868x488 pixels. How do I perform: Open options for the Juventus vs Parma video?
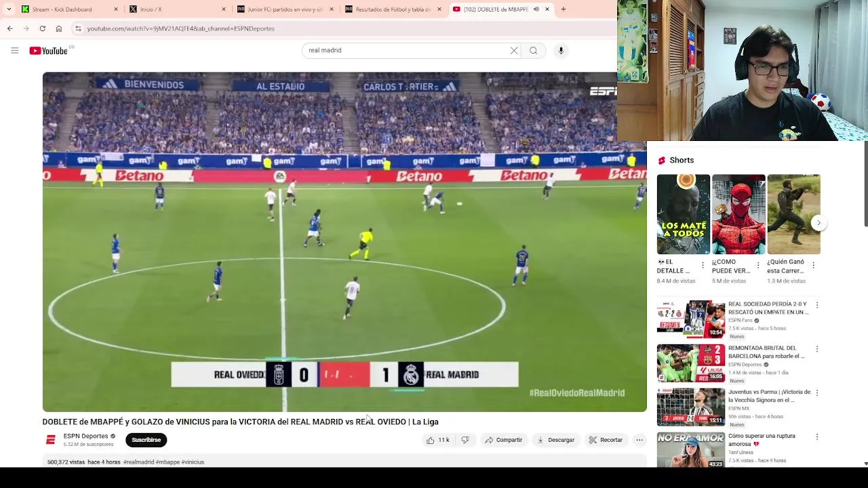817,392
